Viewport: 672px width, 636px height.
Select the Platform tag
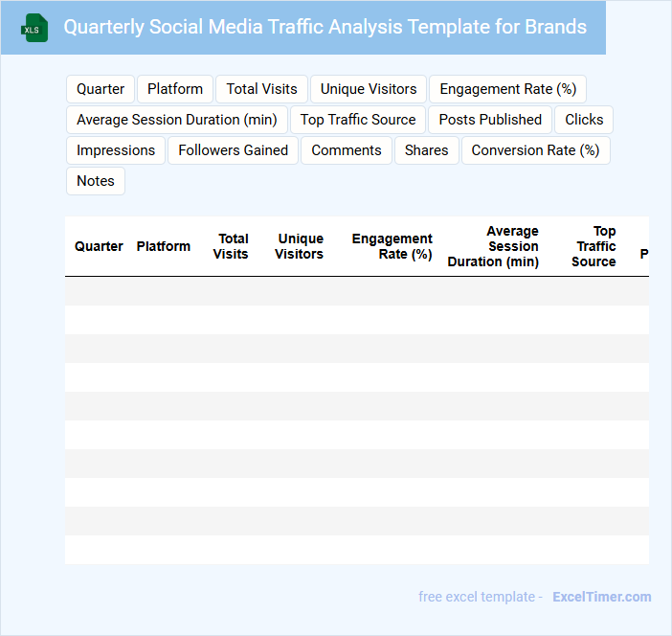click(x=175, y=89)
